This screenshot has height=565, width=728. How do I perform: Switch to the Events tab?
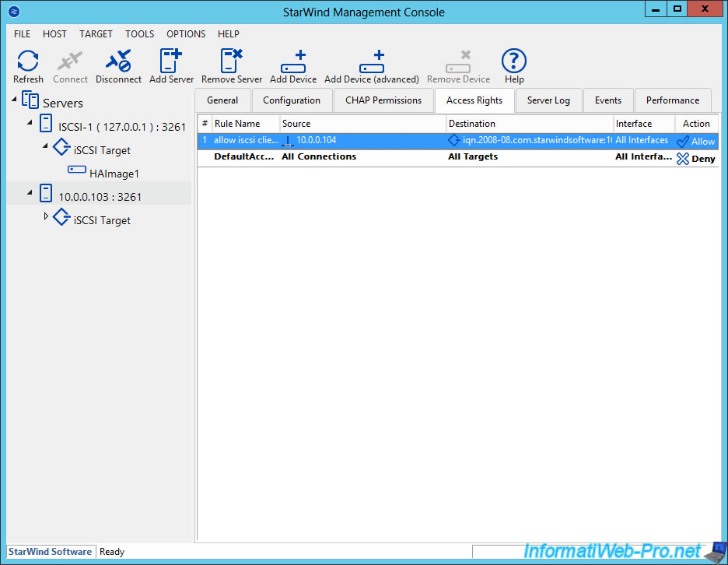(x=607, y=100)
